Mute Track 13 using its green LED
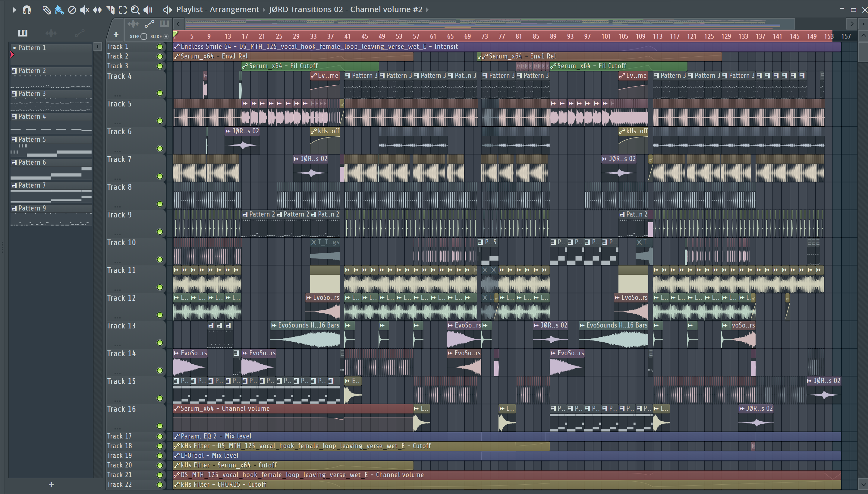The height and width of the screenshot is (494, 868). pos(160,343)
